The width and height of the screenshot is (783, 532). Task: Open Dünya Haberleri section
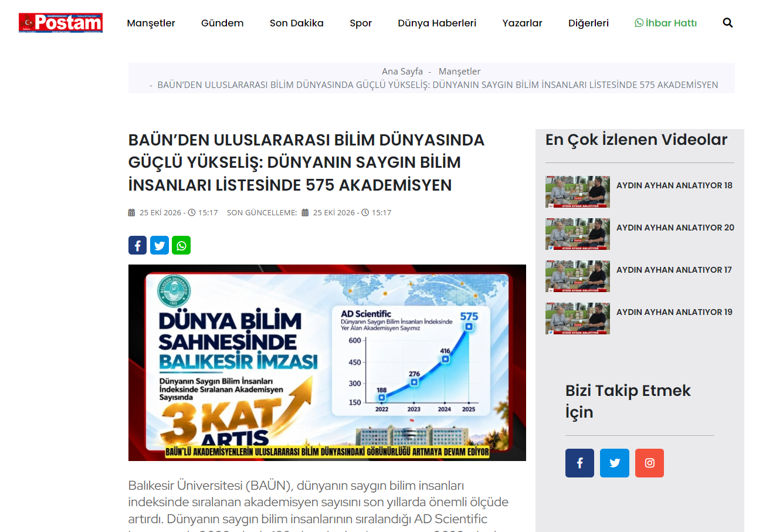(x=437, y=23)
